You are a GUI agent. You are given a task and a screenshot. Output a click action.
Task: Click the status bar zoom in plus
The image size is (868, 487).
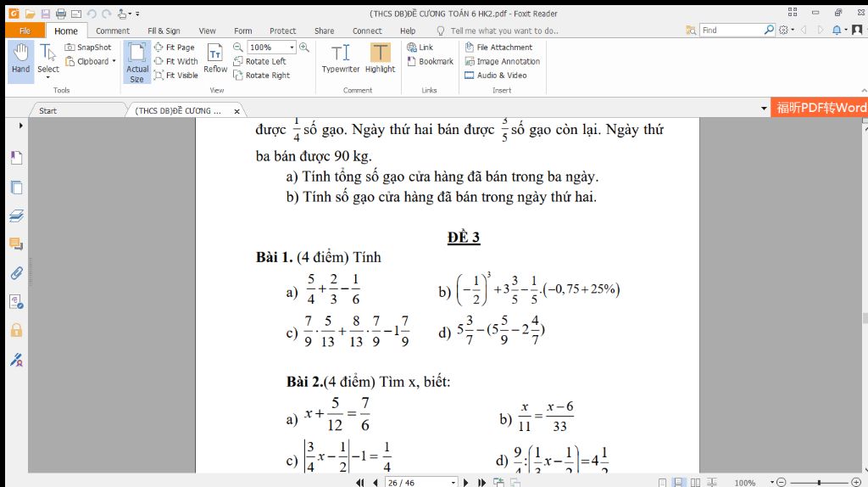pyautogui.click(x=856, y=483)
